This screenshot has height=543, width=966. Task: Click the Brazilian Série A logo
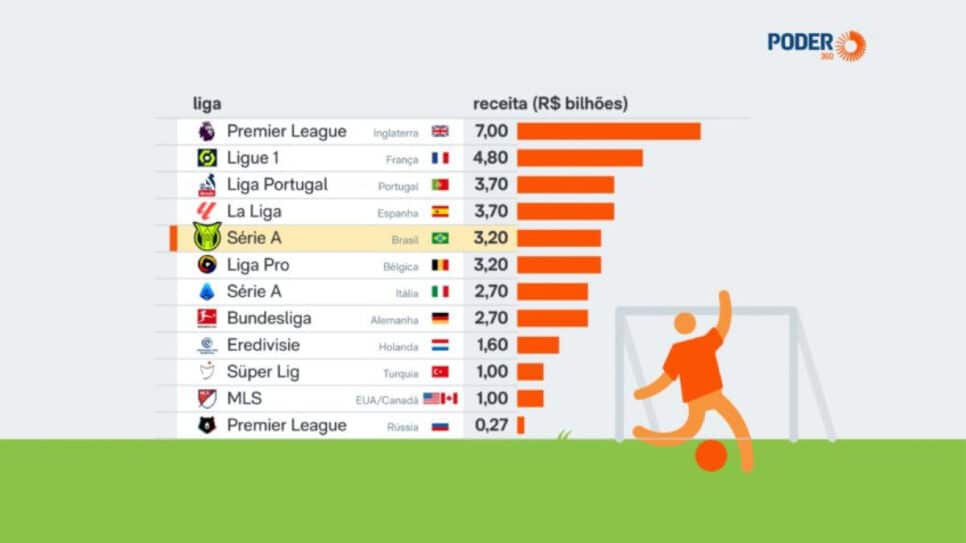coord(207,237)
